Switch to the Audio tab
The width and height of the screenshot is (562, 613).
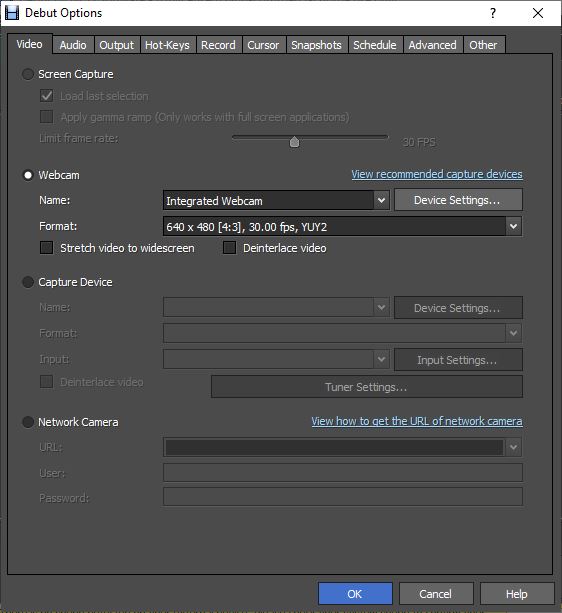click(x=73, y=45)
